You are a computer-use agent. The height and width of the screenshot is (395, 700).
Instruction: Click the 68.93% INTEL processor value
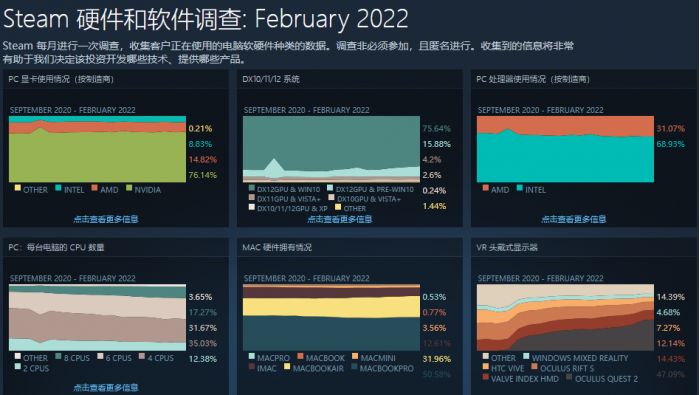pyautogui.click(x=671, y=144)
